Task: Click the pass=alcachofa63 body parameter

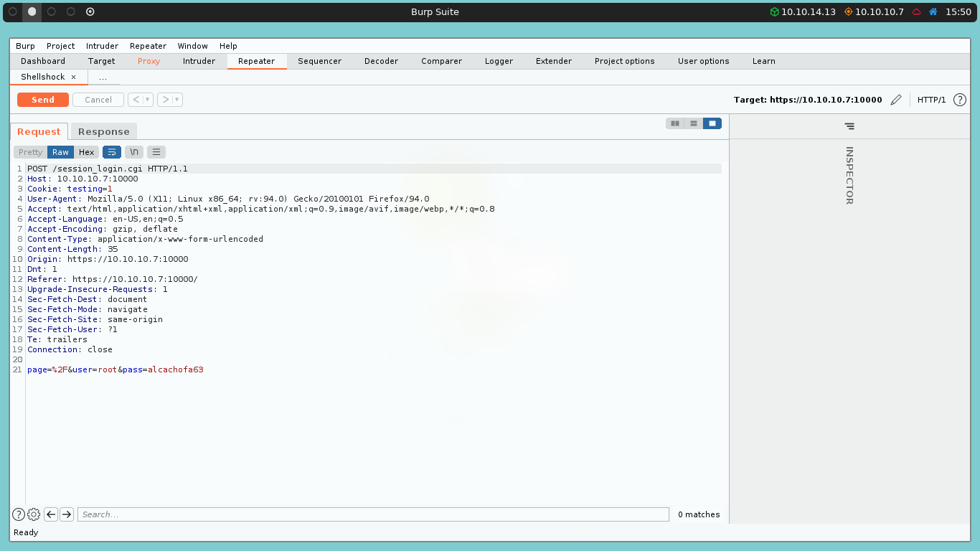Action: [163, 369]
